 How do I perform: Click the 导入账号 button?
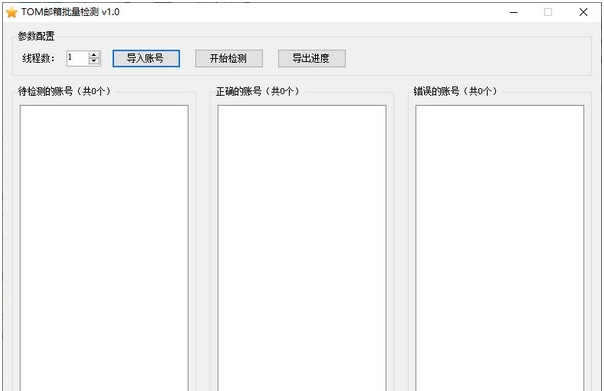tap(146, 59)
